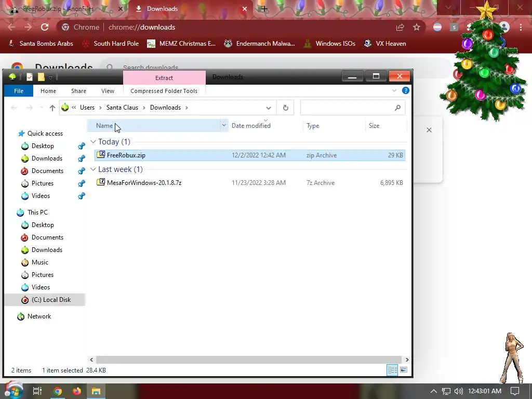Bookmark this page with star icon
This screenshot has height=399, width=532.
click(x=417, y=27)
